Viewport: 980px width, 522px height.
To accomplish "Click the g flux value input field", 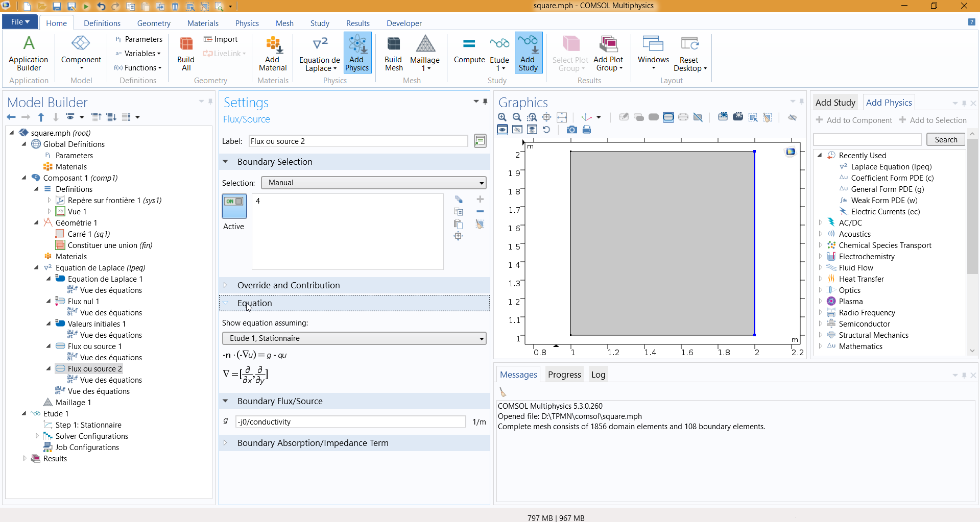I will pyautogui.click(x=350, y=422).
